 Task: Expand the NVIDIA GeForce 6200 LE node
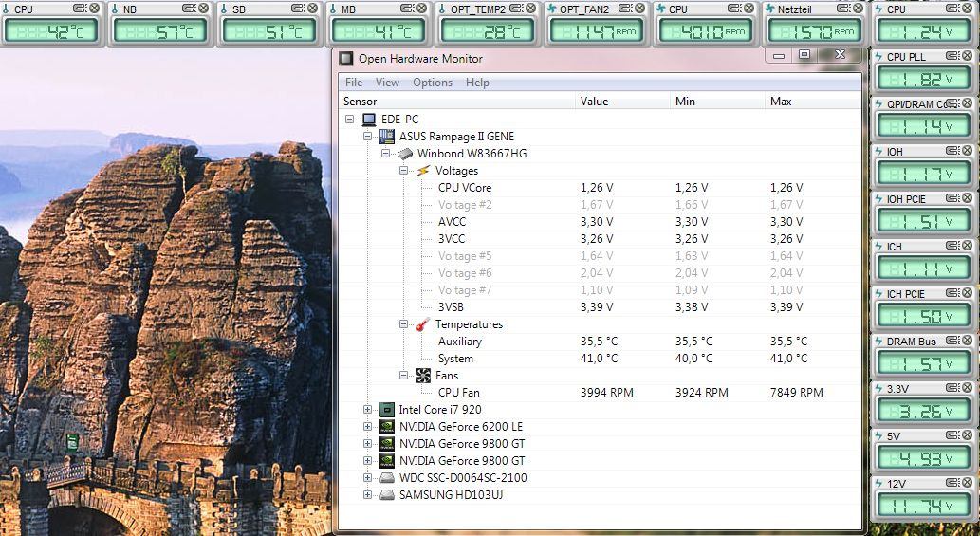point(367,427)
